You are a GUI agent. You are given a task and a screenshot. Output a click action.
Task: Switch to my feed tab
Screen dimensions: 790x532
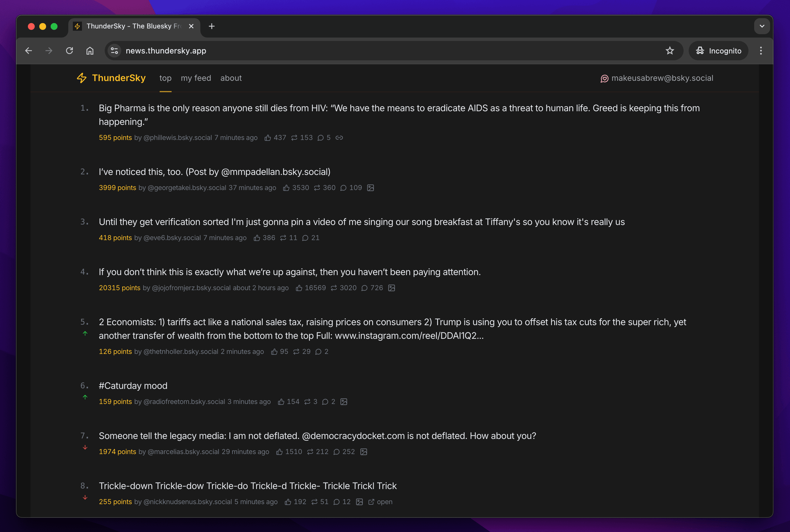[196, 78]
